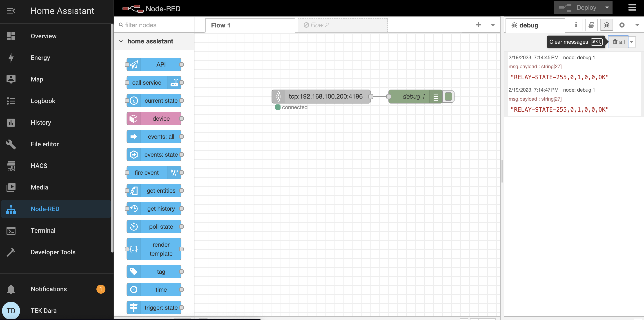Add a new flow with plus icon
The height and width of the screenshot is (320, 644).
tap(478, 25)
